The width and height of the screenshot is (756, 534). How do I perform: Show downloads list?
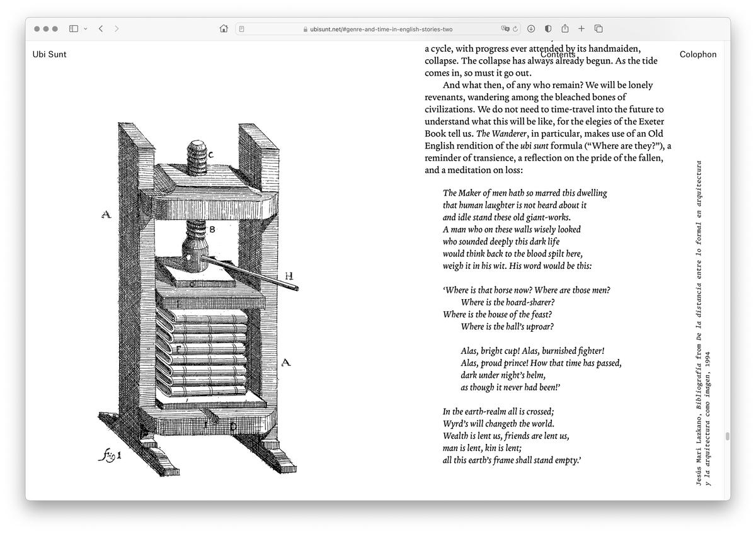coord(531,28)
